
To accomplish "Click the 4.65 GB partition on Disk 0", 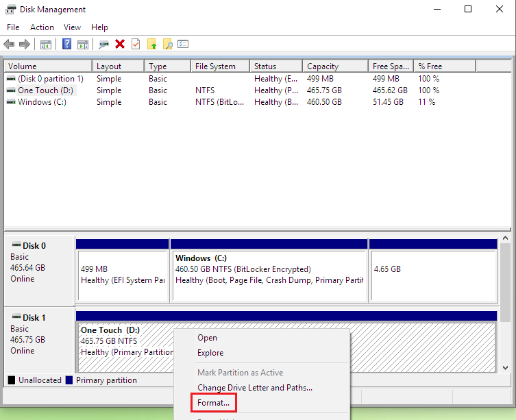I will (432, 274).
